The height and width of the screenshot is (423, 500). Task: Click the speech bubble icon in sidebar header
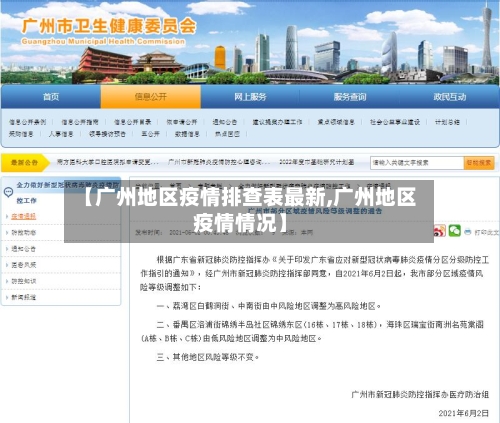tap(8, 192)
